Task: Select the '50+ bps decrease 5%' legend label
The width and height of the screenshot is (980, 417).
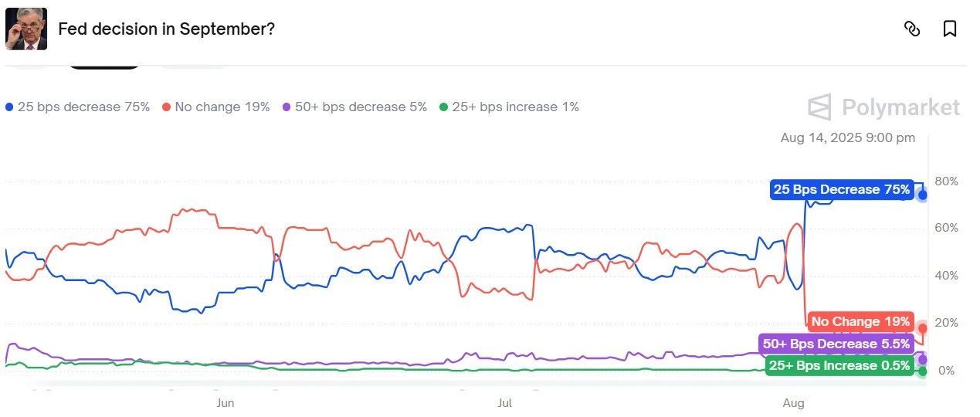Action: pos(361,107)
